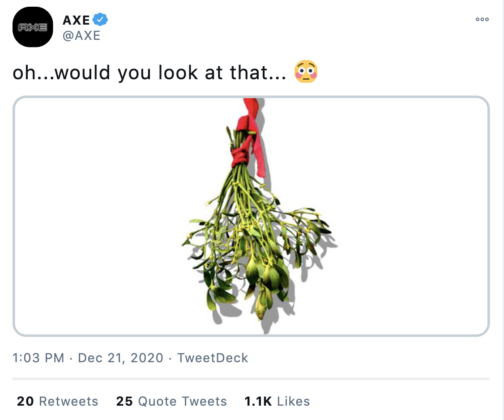
Task: Click the 1.1K count before Likes
Action: click(258, 401)
